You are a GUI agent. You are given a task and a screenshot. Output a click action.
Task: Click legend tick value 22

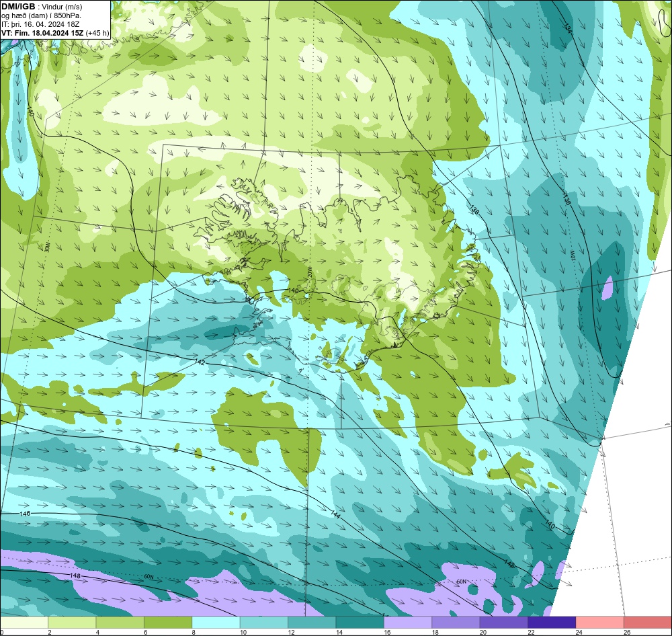[531, 632]
